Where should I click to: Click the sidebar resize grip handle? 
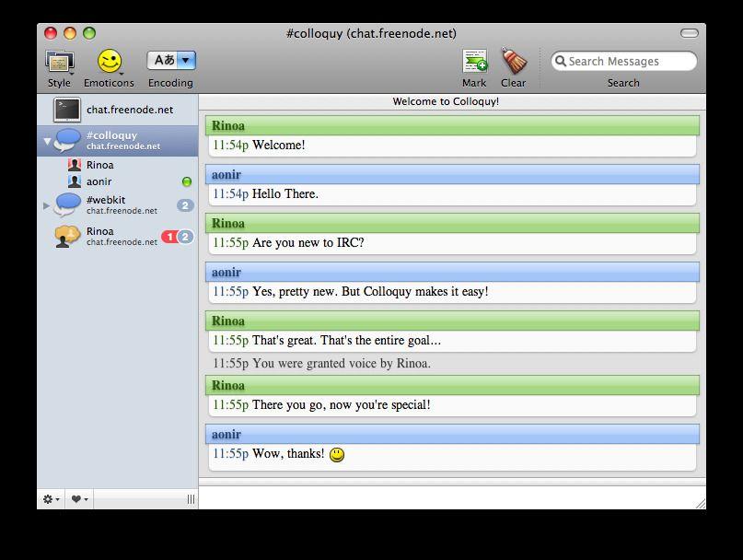tap(191, 499)
